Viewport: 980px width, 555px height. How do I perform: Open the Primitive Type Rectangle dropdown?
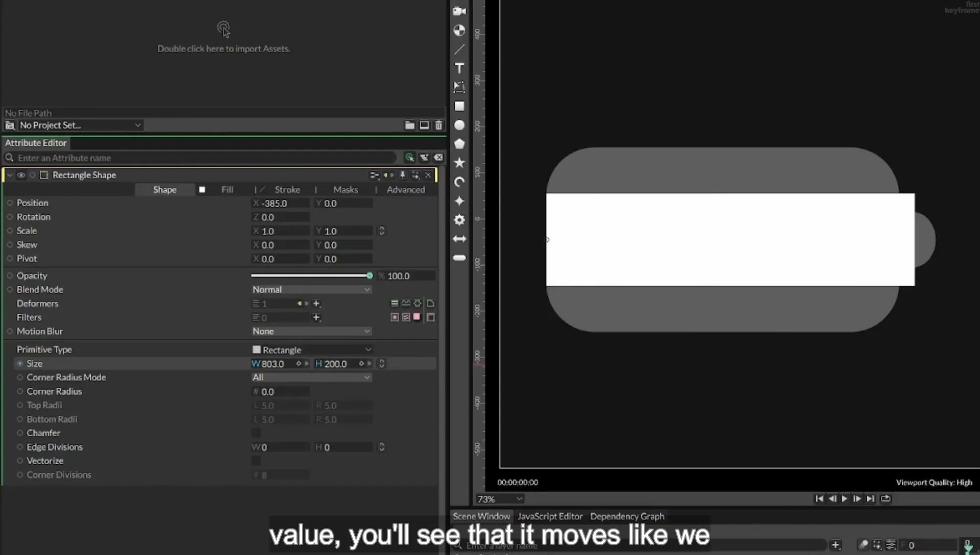click(x=311, y=350)
